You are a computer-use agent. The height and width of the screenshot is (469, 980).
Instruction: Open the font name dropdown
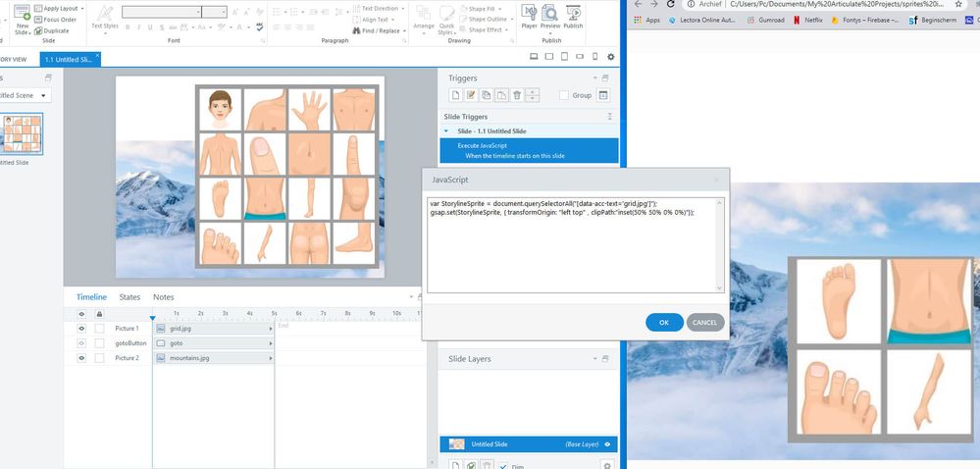198,11
